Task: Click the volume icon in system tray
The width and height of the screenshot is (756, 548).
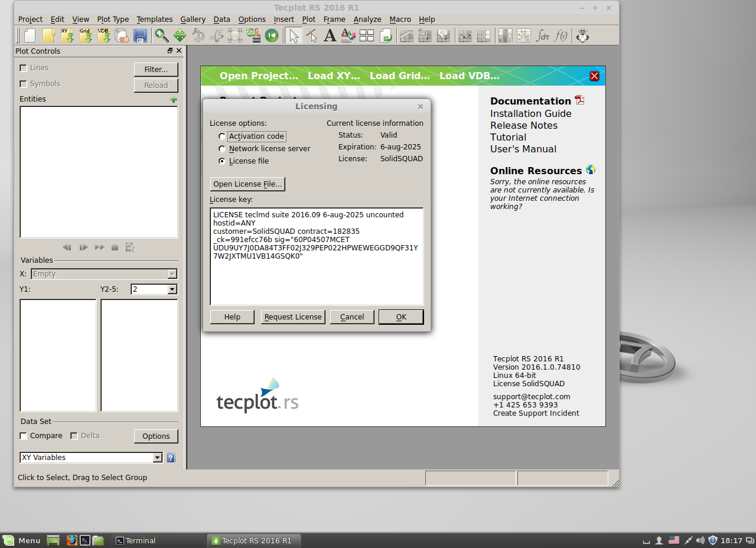Action: pyautogui.click(x=700, y=540)
